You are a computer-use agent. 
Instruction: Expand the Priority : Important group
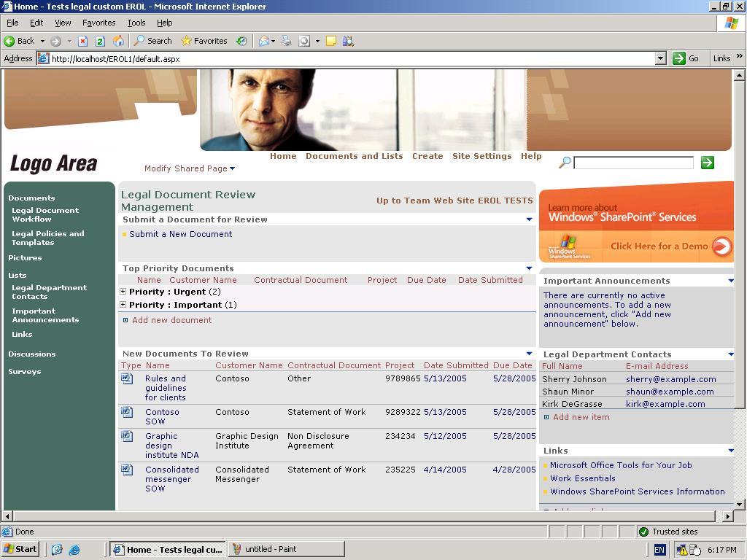pyautogui.click(x=123, y=305)
